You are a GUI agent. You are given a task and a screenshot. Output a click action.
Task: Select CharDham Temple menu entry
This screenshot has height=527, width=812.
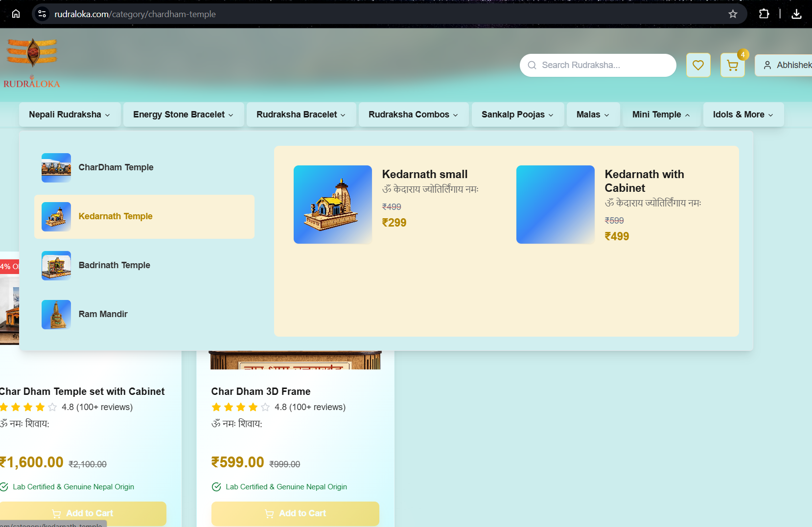(144, 168)
